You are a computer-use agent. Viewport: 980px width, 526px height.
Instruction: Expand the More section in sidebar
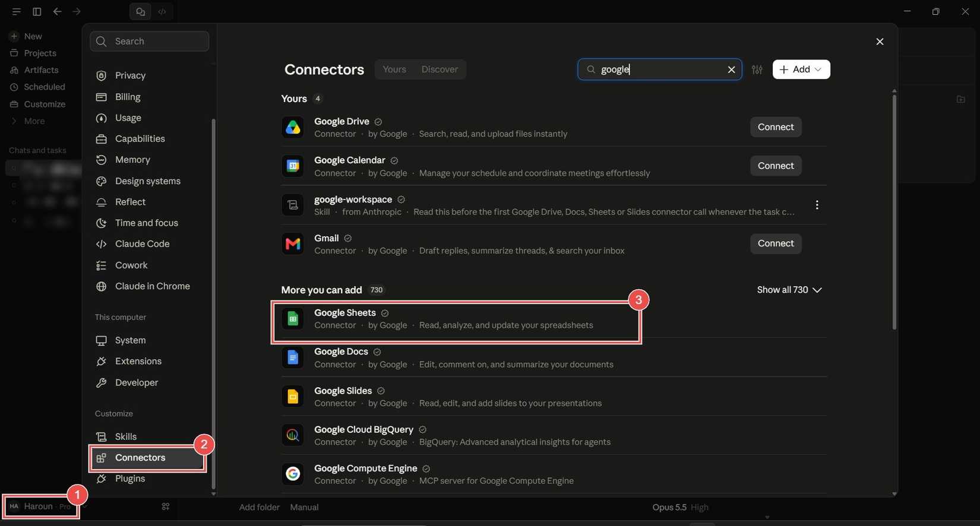(28, 121)
